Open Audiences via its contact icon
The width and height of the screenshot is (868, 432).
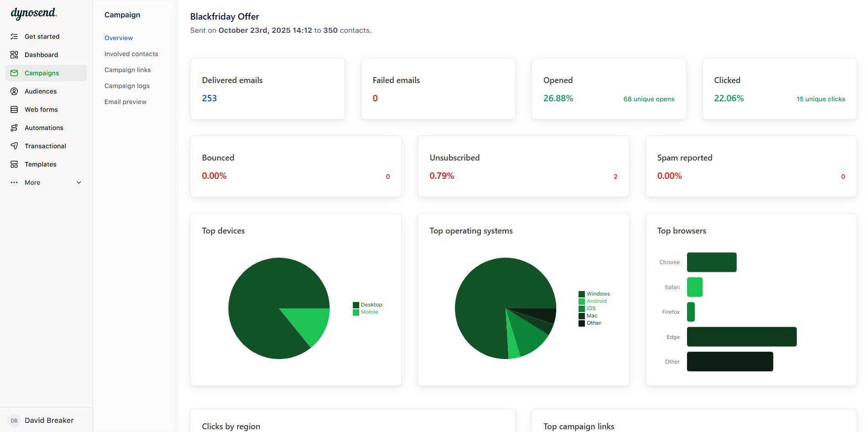pos(14,91)
